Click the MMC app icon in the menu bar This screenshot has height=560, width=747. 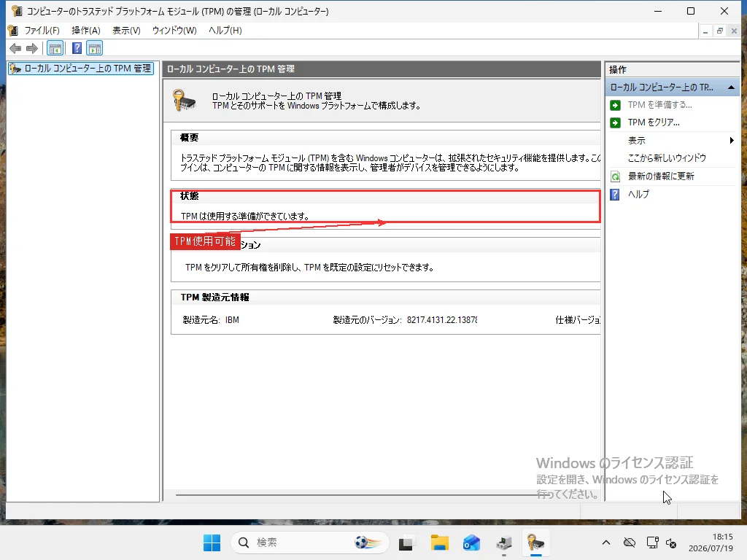click(x=13, y=31)
